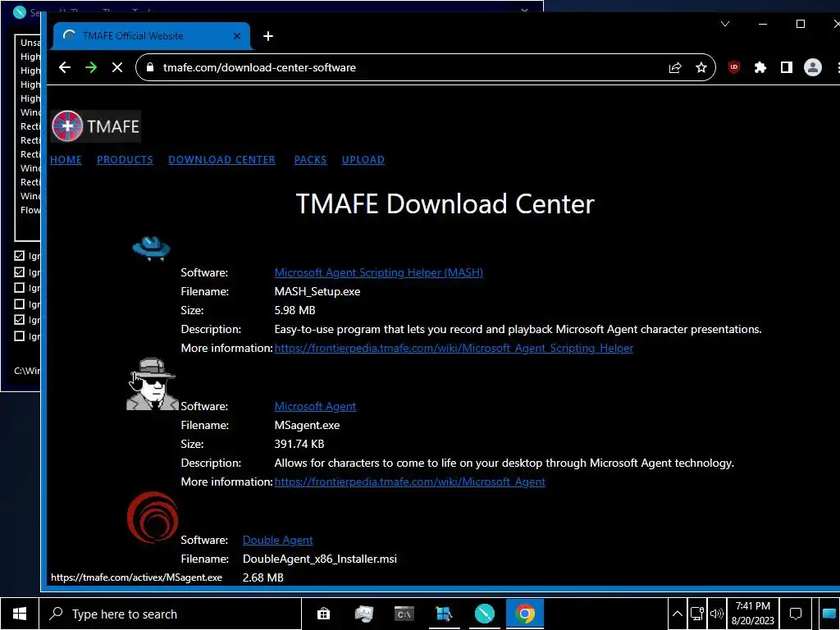Image resolution: width=840 pixels, height=630 pixels.
Task: Open the HOME nav link
Action: (x=66, y=160)
